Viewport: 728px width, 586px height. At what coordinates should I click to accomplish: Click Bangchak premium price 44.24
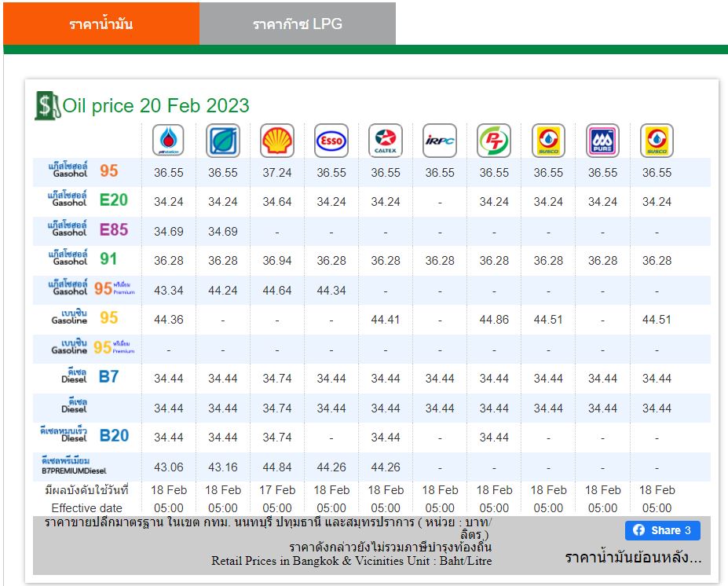pos(223,291)
